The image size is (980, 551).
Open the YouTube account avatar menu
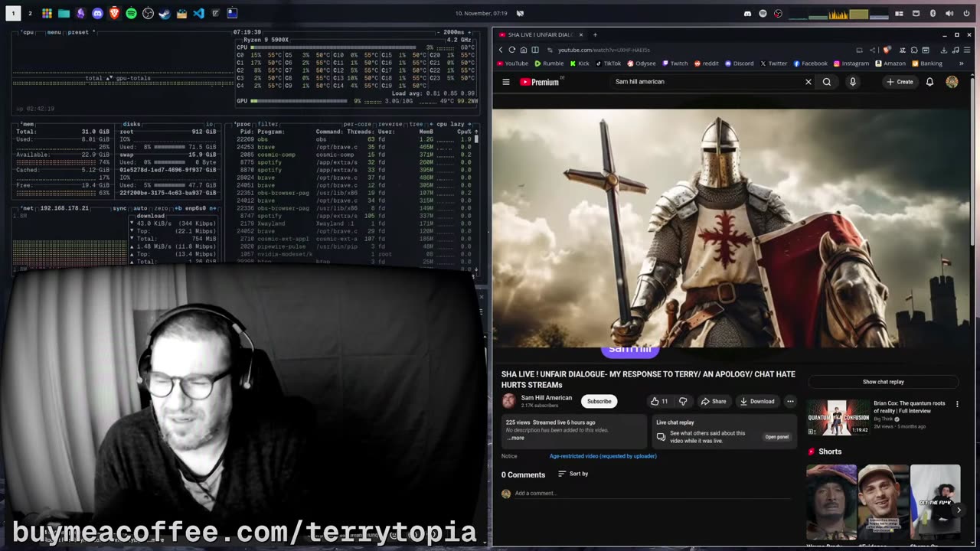[952, 82]
